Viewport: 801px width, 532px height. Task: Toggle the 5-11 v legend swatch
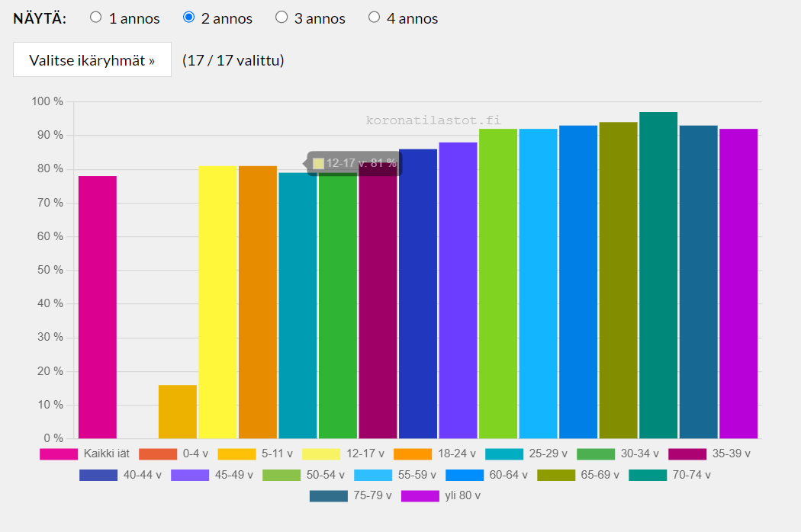[236, 454]
